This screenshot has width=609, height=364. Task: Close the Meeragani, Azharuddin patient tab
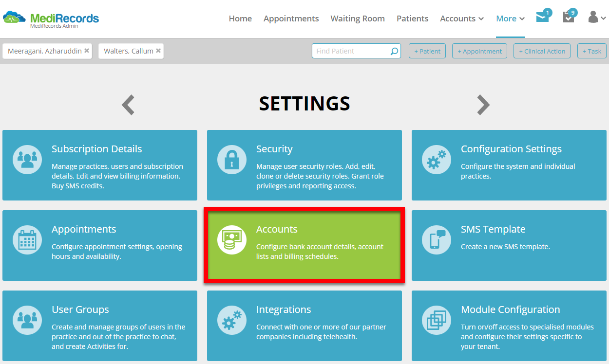pos(87,51)
